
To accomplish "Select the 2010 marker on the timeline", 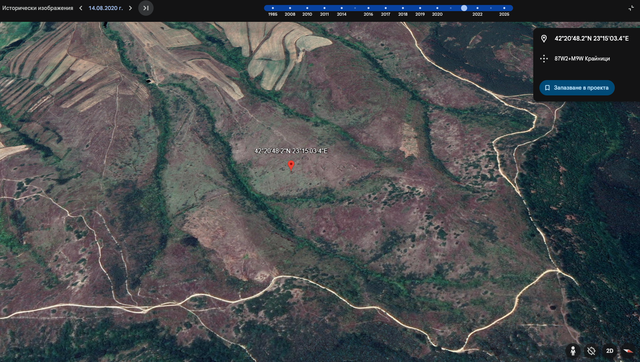I will click(307, 8).
